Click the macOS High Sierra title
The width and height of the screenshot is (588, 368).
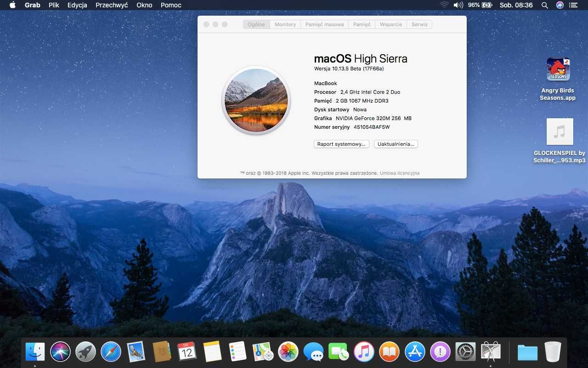click(x=361, y=59)
